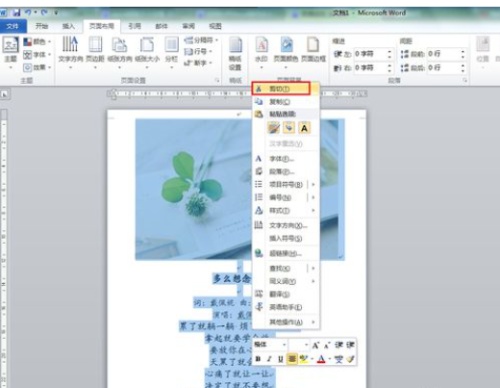
Task: Open font name dropdown in mini toolbar
Action: [x=284, y=345]
